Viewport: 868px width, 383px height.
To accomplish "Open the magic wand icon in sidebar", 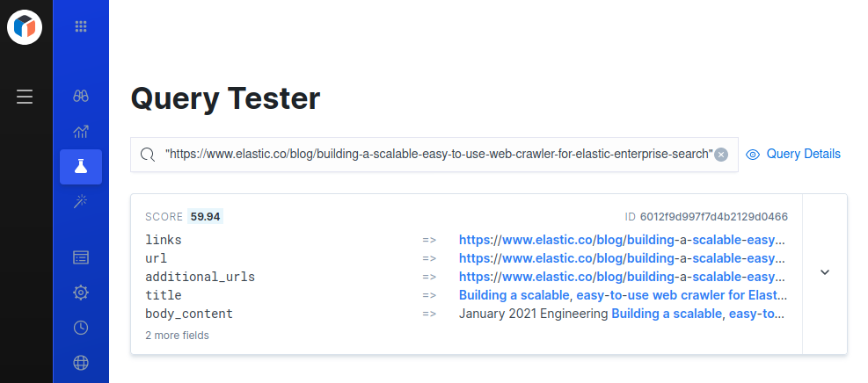I will (81, 202).
